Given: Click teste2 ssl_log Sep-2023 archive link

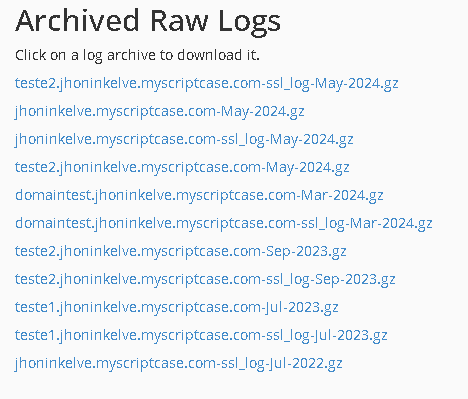Looking at the screenshot, I should (205, 279).
